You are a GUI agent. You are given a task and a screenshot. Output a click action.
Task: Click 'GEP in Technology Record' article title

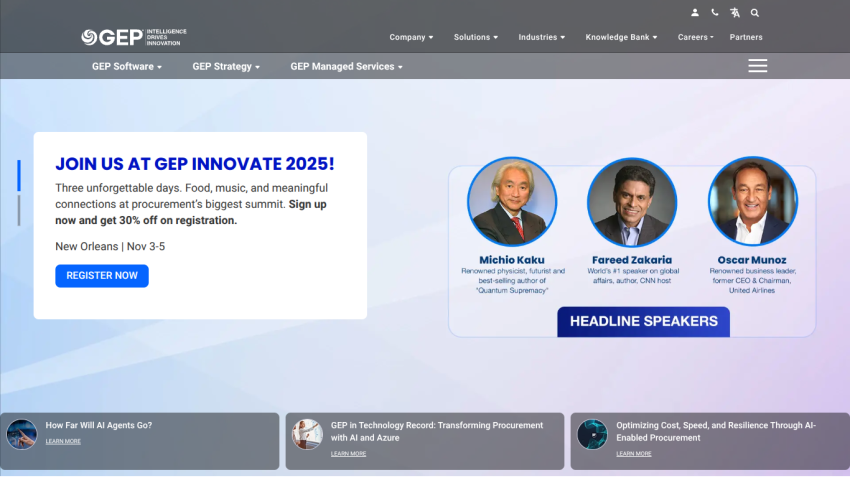437,431
